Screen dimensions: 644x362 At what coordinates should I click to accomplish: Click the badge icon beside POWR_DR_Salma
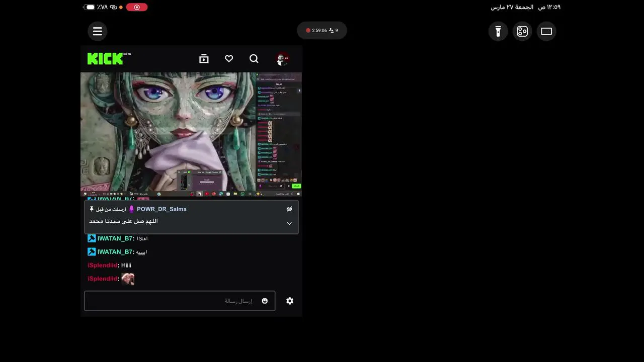pos(132,209)
